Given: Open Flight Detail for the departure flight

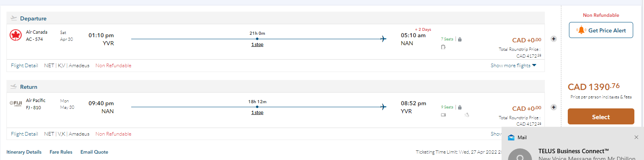Looking at the screenshot, I should 24,66.
